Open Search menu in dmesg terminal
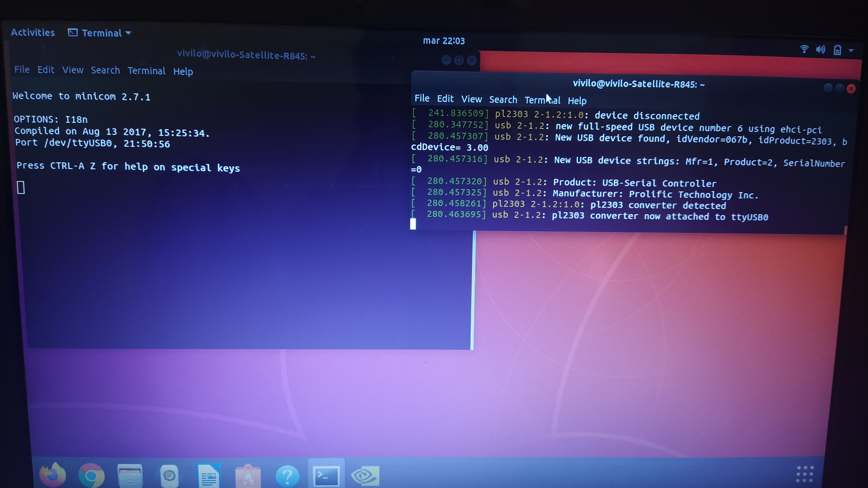 tap(503, 100)
